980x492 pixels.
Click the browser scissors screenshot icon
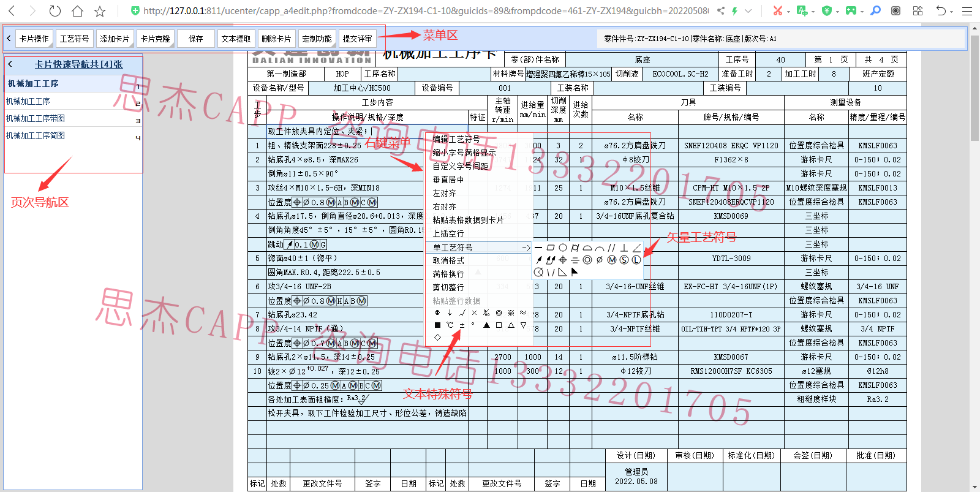(x=777, y=10)
